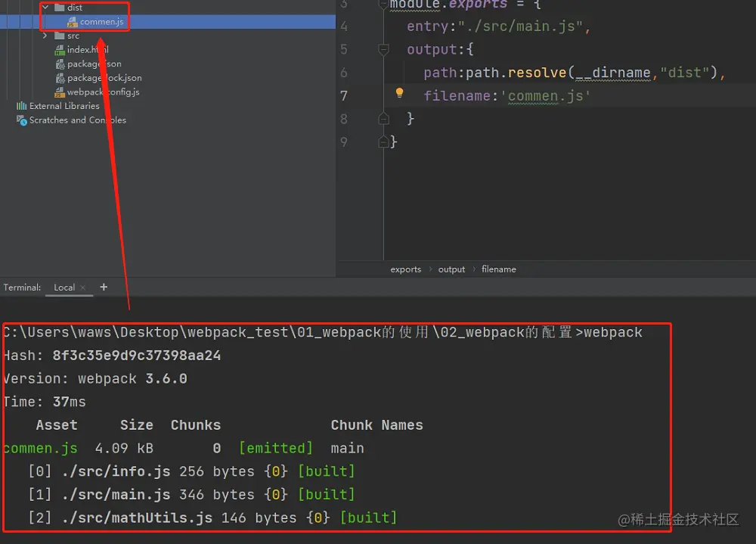This screenshot has width=756, height=544.
Task: Add a new terminal session
Action: 104,288
